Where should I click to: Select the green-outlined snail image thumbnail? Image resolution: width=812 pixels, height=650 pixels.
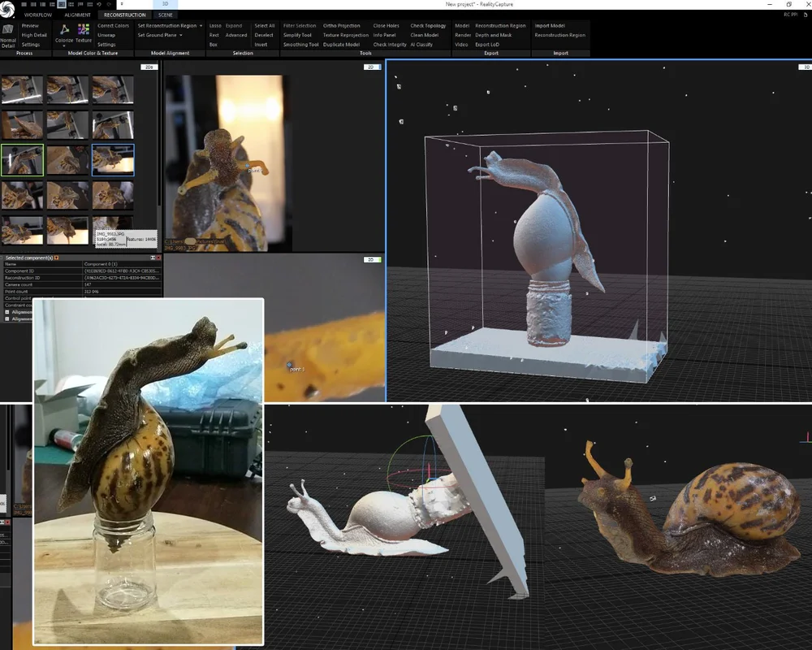click(x=22, y=159)
